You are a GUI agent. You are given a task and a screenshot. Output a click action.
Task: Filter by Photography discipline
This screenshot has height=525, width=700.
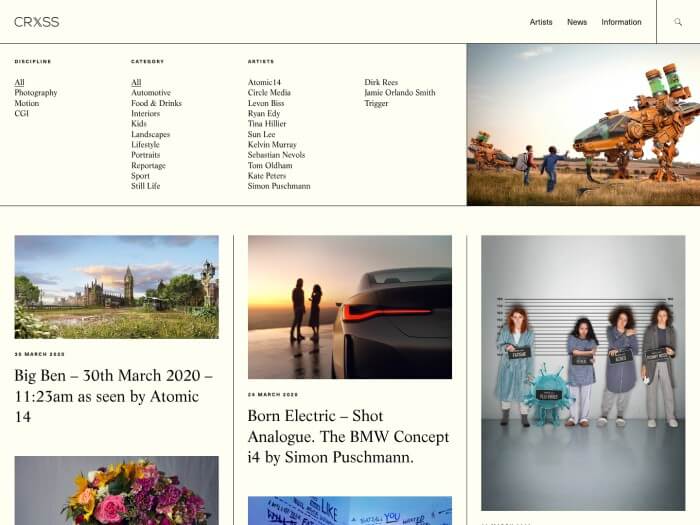coord(36,92)
